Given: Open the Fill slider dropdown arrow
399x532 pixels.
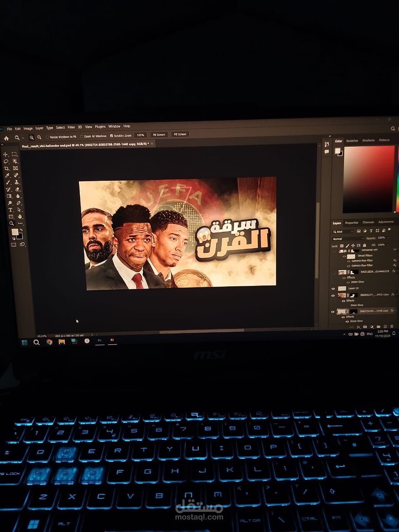Looking at the screenshot, I should [x=388, y=245].
